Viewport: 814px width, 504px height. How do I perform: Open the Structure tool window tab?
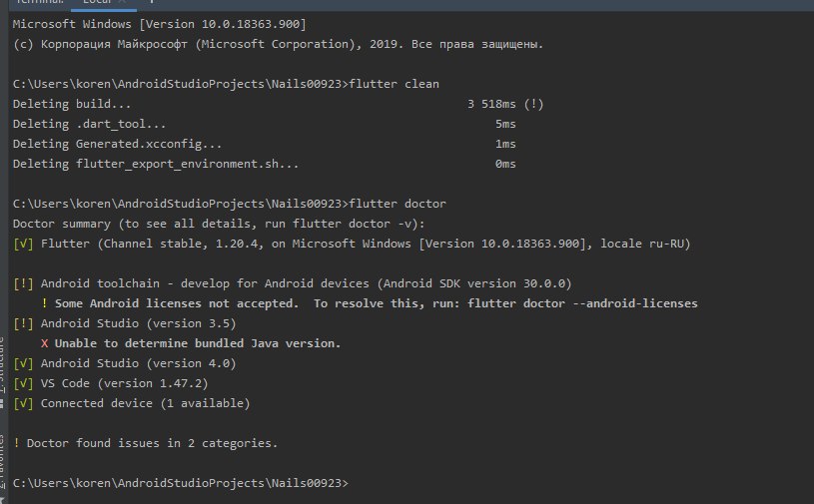[2, 370]
